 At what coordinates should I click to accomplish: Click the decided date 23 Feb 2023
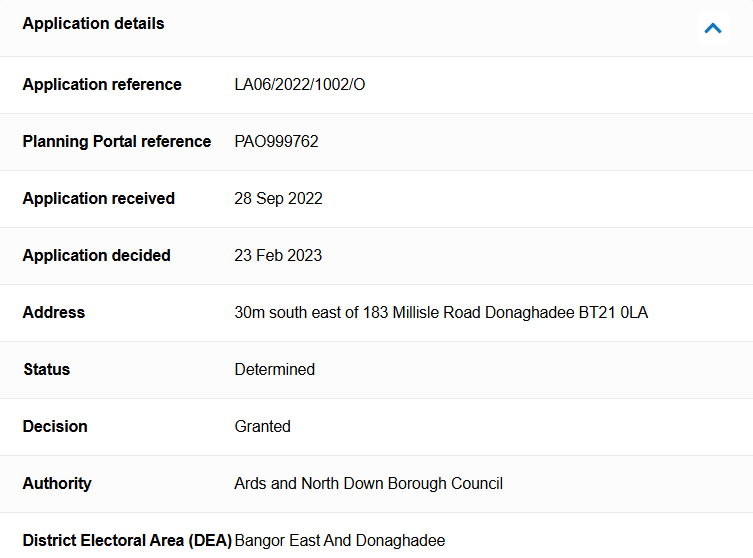pyautogui.click(x=278, y=256)
